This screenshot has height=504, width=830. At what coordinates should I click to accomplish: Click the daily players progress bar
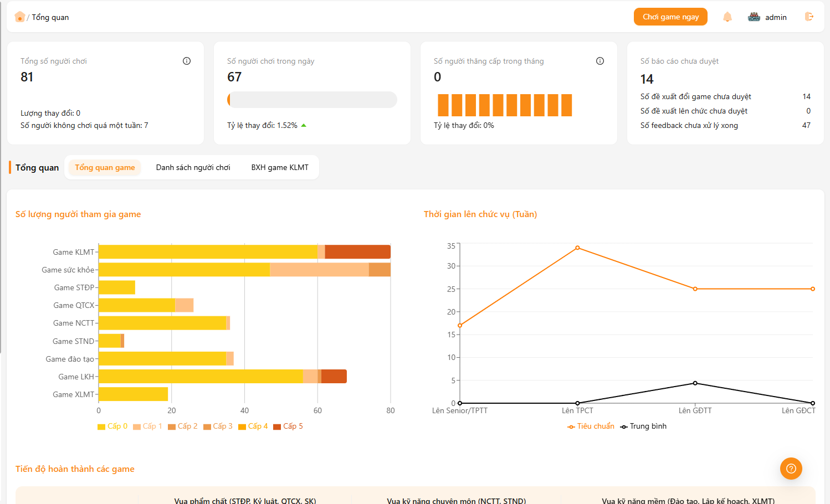pyautogui.click(x=312, y=100)
